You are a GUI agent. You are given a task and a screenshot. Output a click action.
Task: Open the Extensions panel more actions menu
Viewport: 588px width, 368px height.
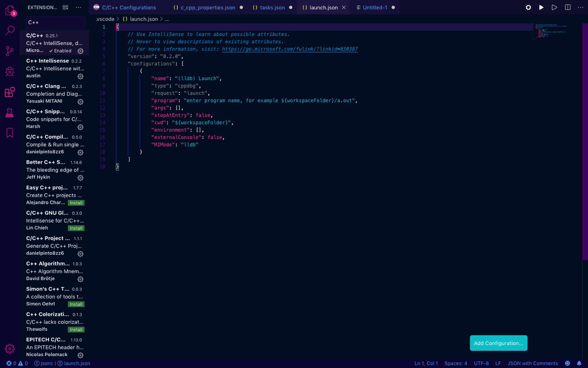point(78,7)
